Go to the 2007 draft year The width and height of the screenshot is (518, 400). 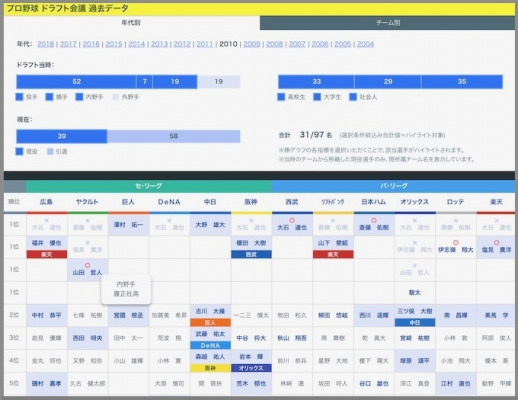pos(297,44)
